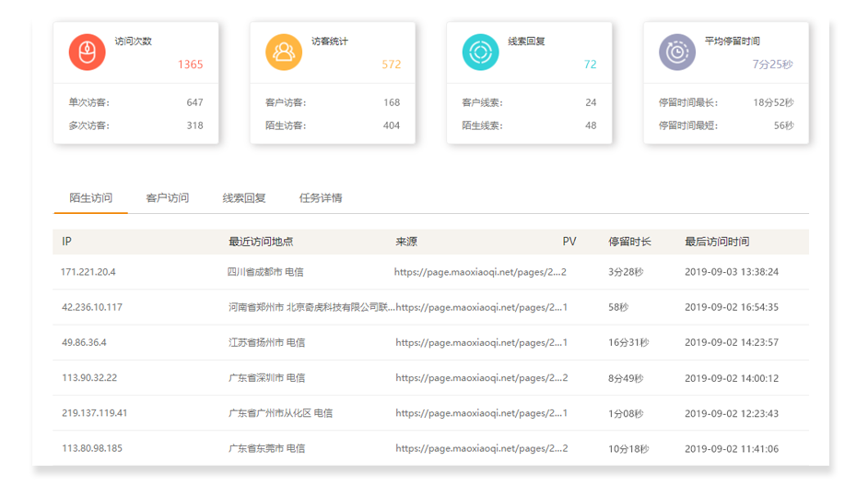This screenshot has height=498, width=868.
Task: Click 多次访客 value 318
Action: (x=194, y=125)
